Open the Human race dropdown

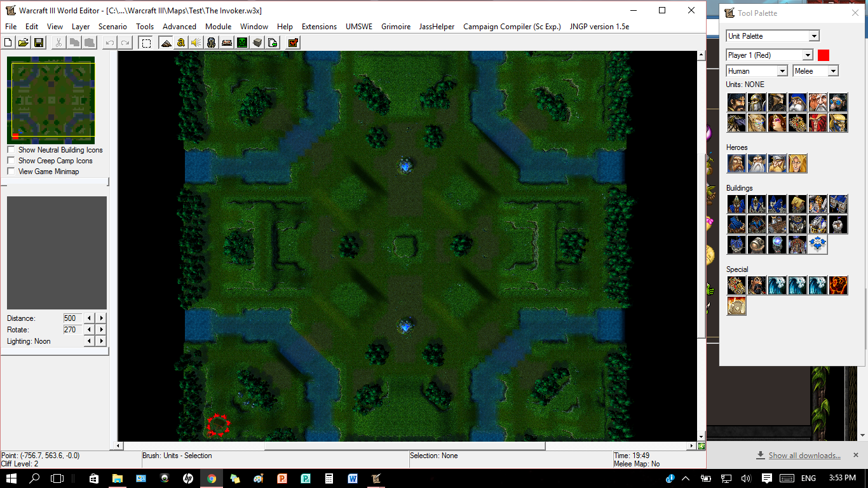757,71
